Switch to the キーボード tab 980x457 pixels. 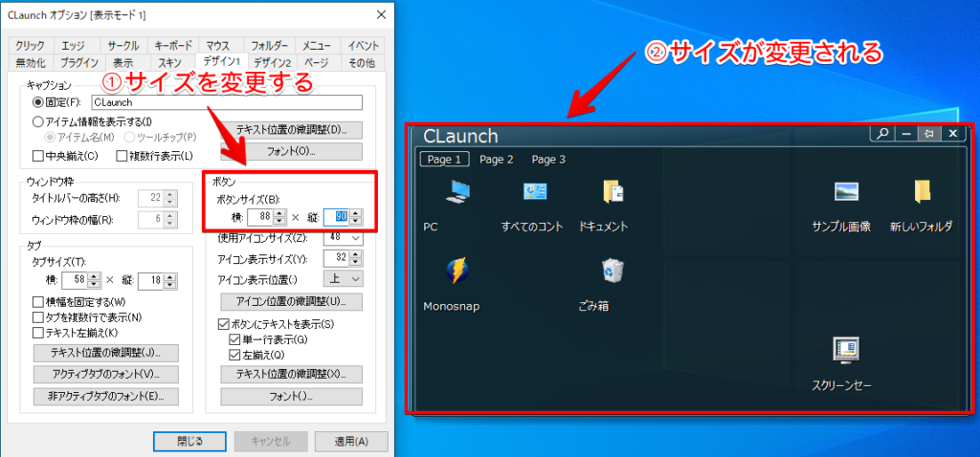pos(173,46)
